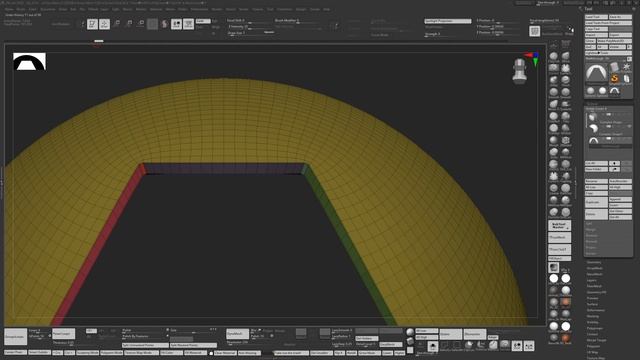This screenshot has height=360, width=640.
Task: Click the Frame icon at bottom right
Action: tap(529, 346)
